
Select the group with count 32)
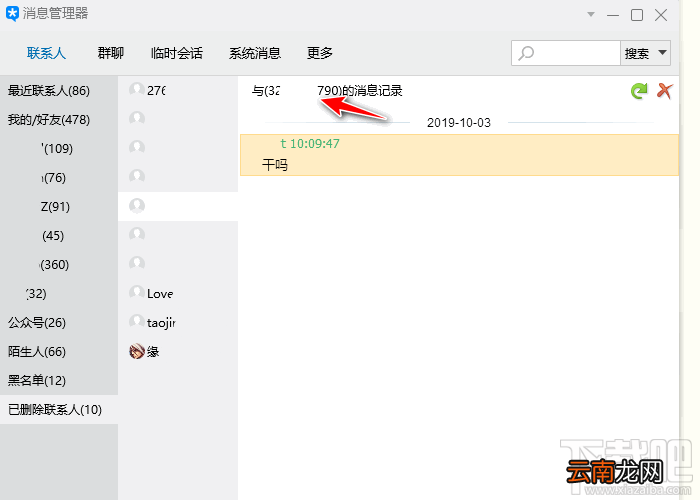tap(59, 294)
